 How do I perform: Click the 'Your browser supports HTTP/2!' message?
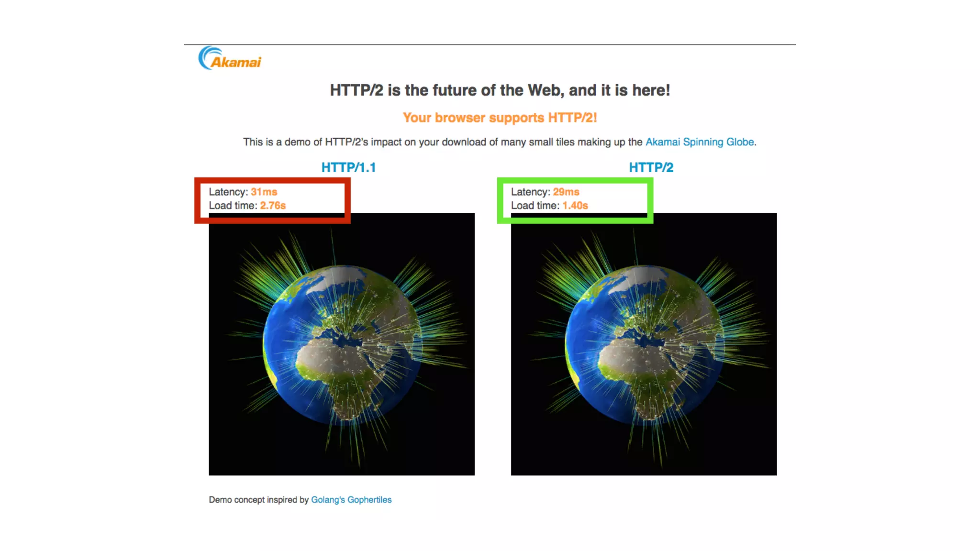pos(500,118)
